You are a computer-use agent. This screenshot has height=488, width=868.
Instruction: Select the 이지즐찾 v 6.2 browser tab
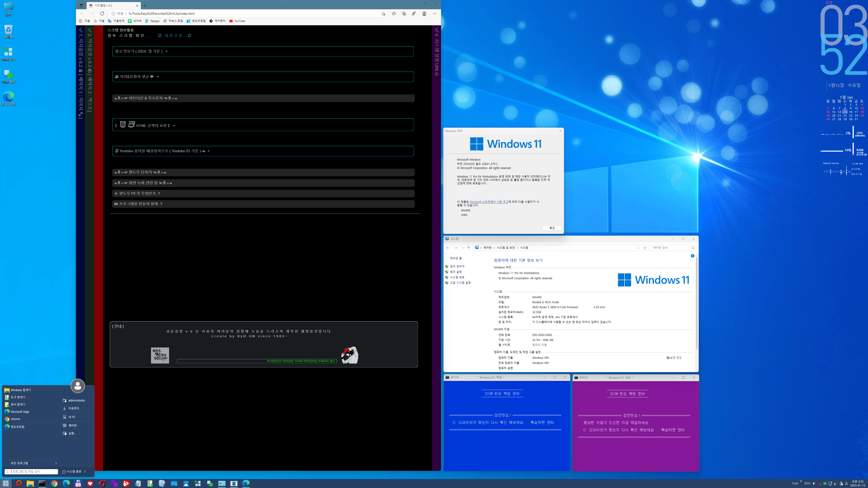[113, 5]
